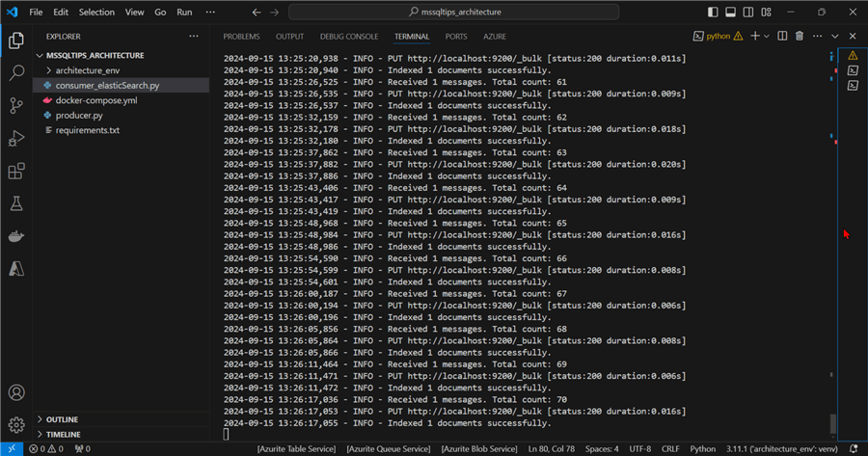Open the Search view in activity bar
This screenshot has width=868, height=456.
pyautogui.click(x=16, y=72)
